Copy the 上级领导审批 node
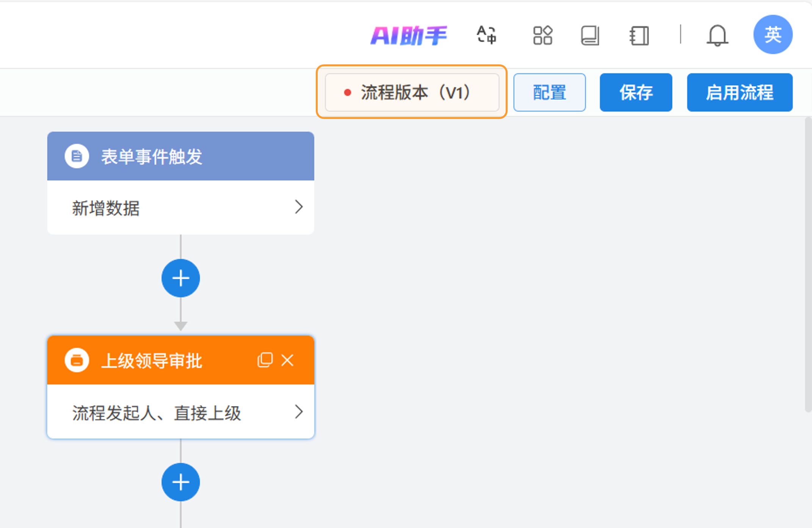This screenshot has width=812, height=528. [x=265, y=360]
